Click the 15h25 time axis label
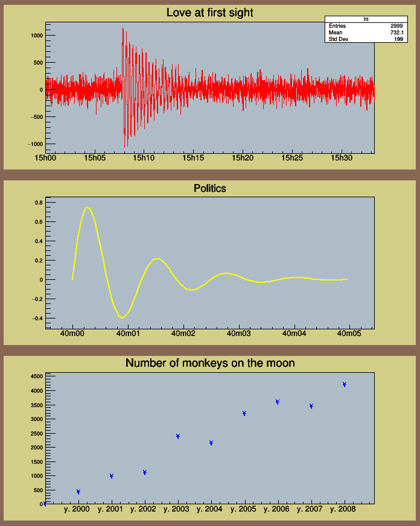 (292, 157)
